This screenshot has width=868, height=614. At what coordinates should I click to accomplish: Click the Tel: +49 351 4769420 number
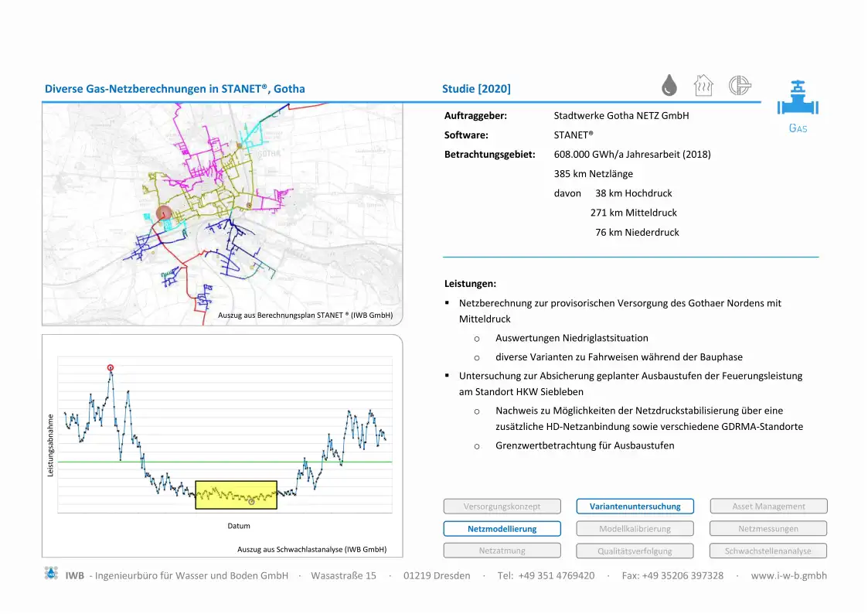click(x=546, y=575)
